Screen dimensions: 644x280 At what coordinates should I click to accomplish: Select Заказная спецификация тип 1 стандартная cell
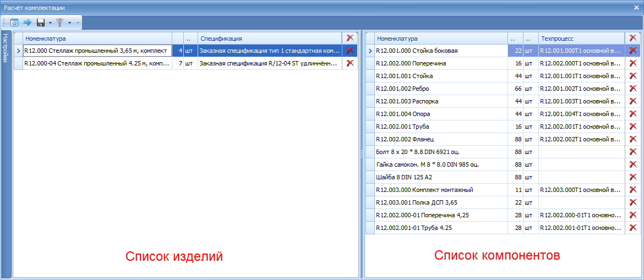(x=269, y=51)
